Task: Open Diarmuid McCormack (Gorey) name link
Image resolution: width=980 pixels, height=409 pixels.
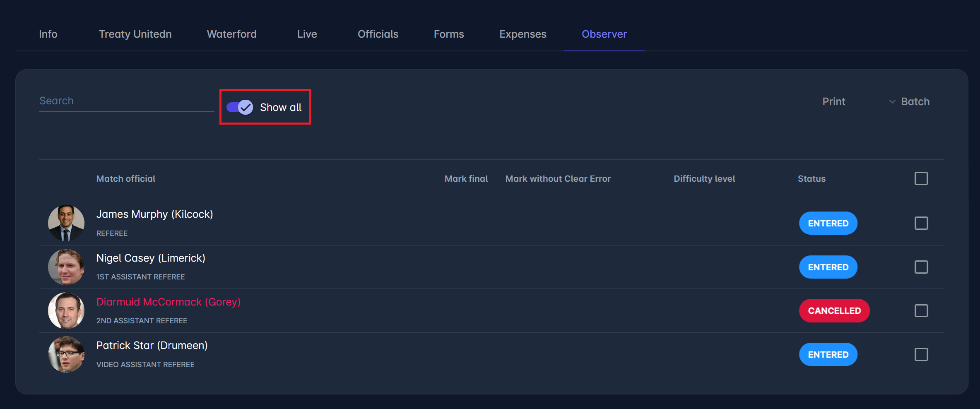Action: [168, 302]
